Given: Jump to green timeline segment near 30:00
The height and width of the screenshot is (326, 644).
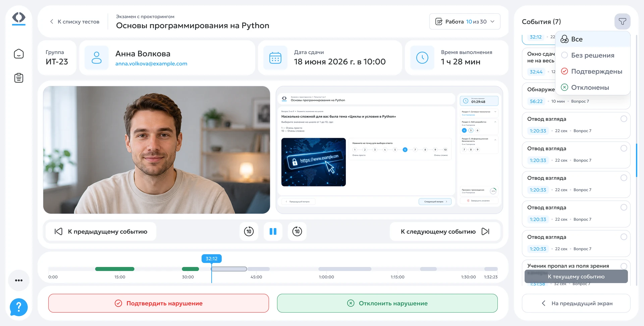Looking at the screenshot, I should coord(191,269).
